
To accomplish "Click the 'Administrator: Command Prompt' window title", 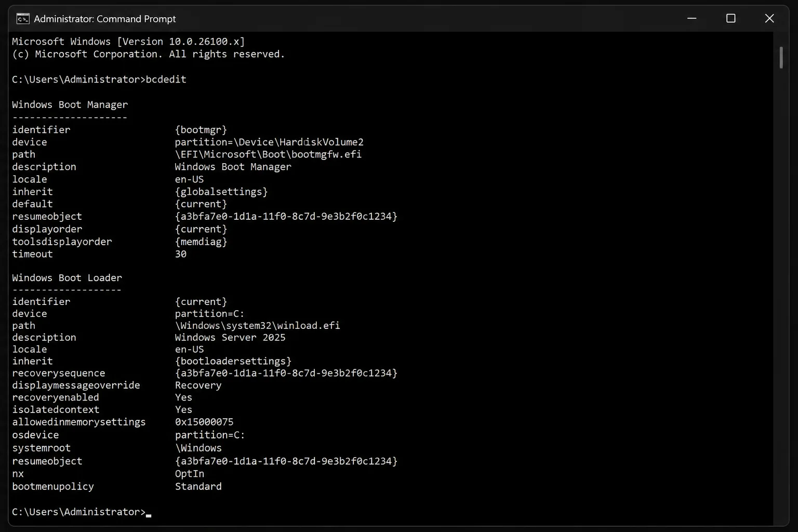I will pos(105,19).
